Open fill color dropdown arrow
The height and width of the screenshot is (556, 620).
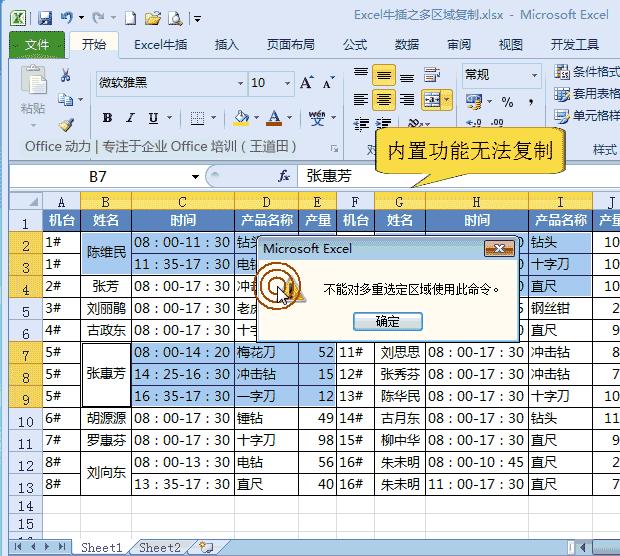pos(256,117)
